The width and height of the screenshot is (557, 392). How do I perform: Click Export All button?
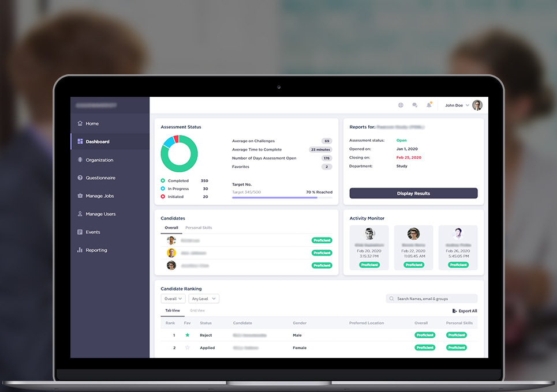465,311
